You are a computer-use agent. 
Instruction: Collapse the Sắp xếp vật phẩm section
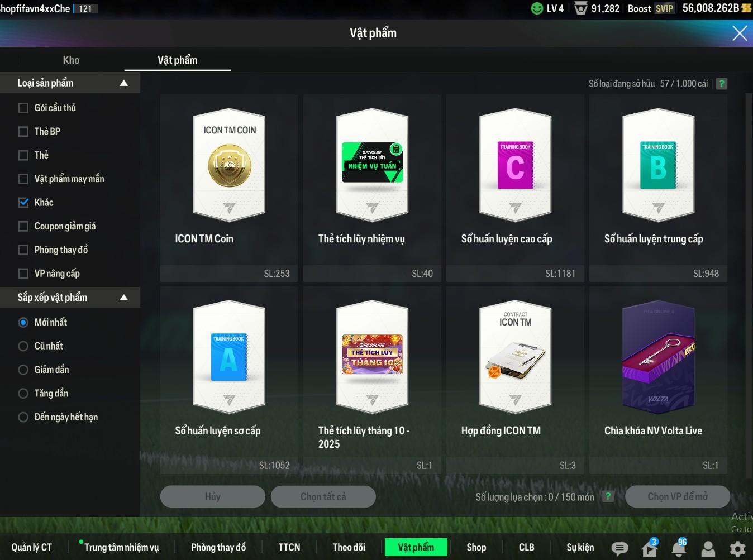pyautogui.click(x=124, y=298)
